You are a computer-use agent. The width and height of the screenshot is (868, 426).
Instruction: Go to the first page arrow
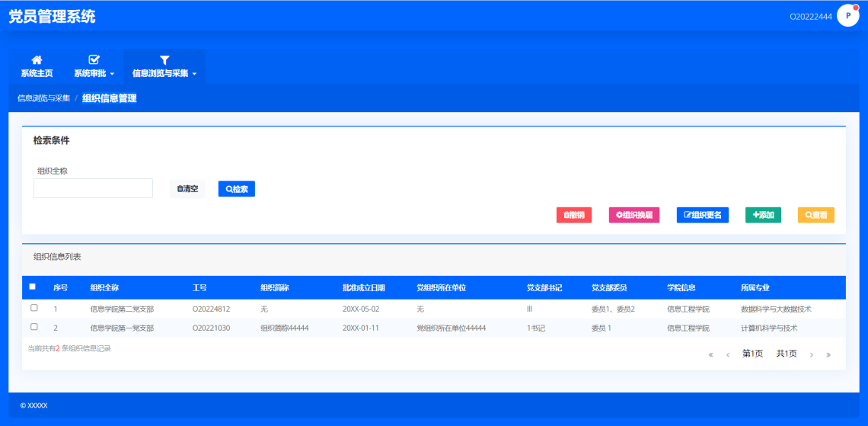click(x=711, y=354)
